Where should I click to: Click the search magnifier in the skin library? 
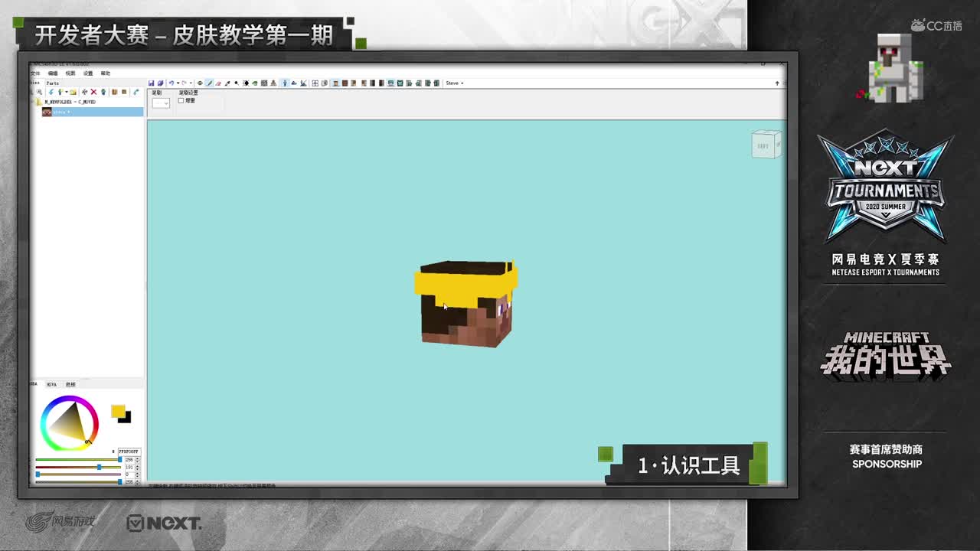[40, 92]
